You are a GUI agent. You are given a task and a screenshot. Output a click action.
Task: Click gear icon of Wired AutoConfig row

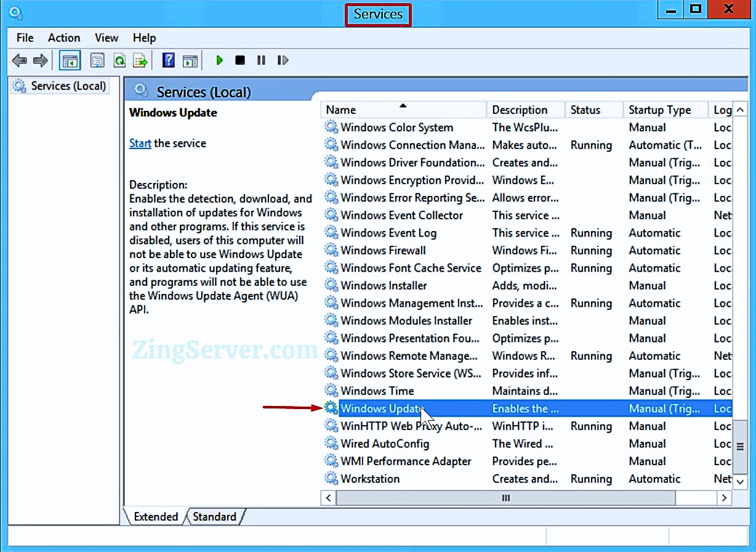click(331, 444)
